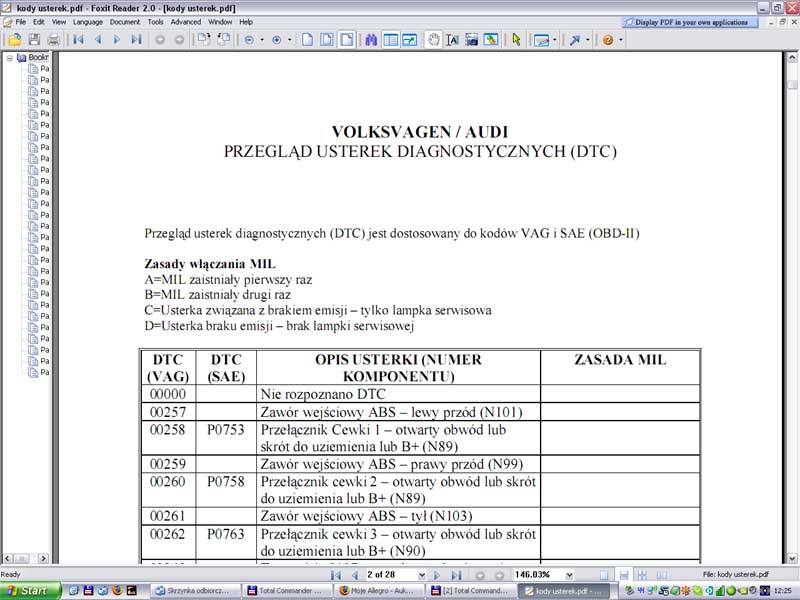
Task: Open the Advanced menu
Action: [186, 22]
